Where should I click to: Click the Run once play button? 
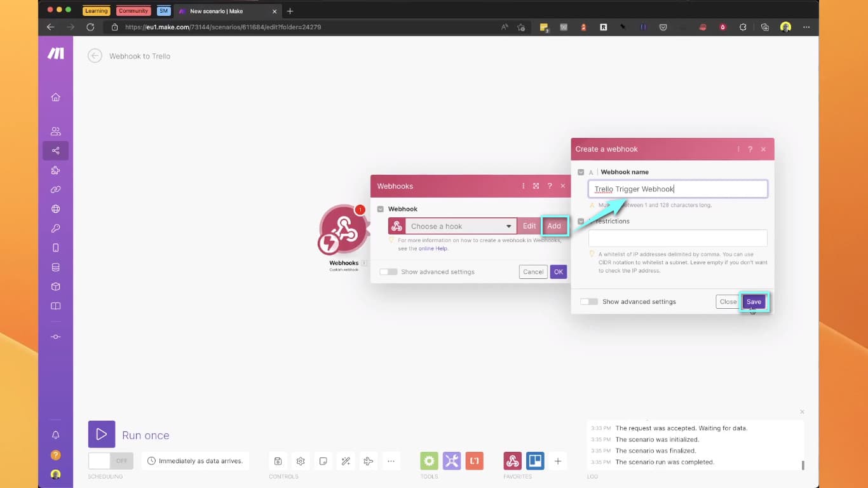(x=102, y=435)
